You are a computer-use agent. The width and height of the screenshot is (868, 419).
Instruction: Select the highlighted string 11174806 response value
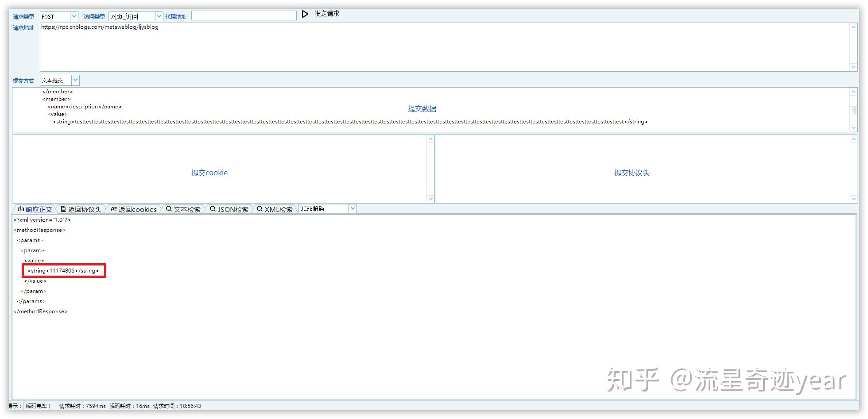63,270
